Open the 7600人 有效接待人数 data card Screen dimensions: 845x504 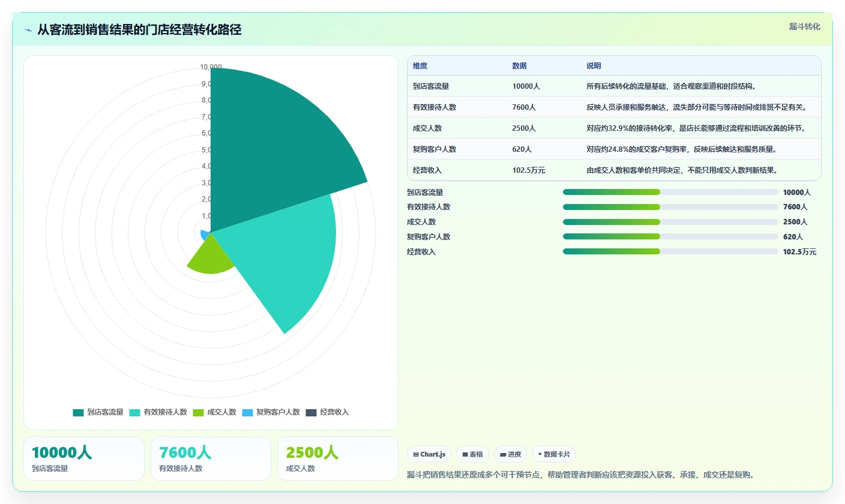point(211,458)
